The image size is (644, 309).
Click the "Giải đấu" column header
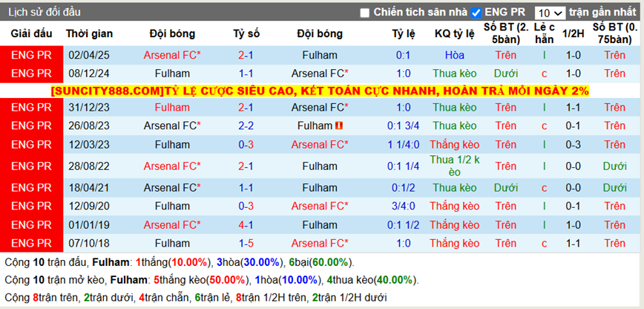(x=32, y=33)
